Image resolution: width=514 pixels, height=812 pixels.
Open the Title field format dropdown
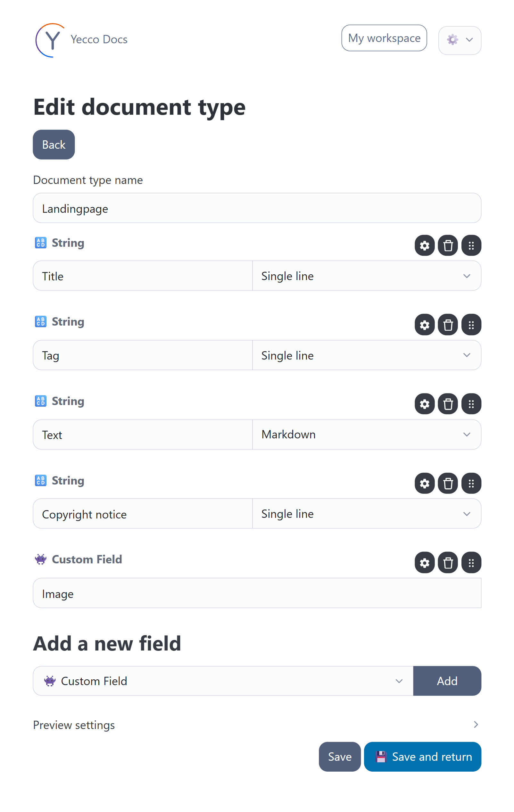[x=366, y=276]
